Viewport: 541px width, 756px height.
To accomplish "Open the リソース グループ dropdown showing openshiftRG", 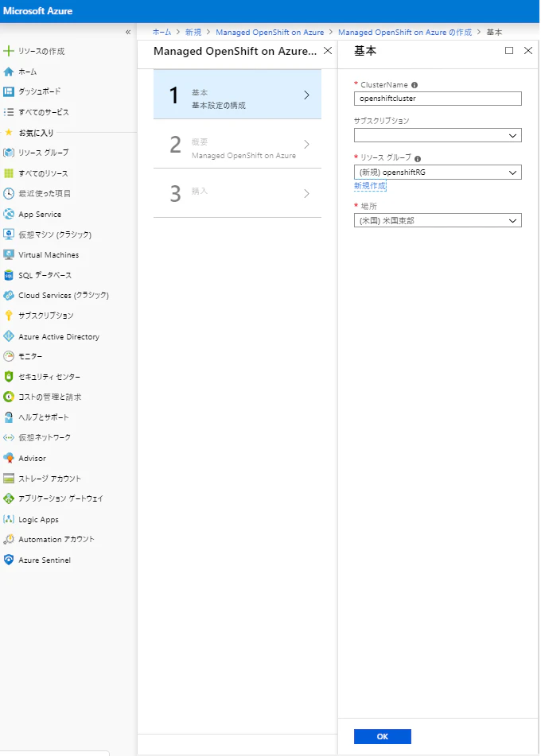I will 438,173.
